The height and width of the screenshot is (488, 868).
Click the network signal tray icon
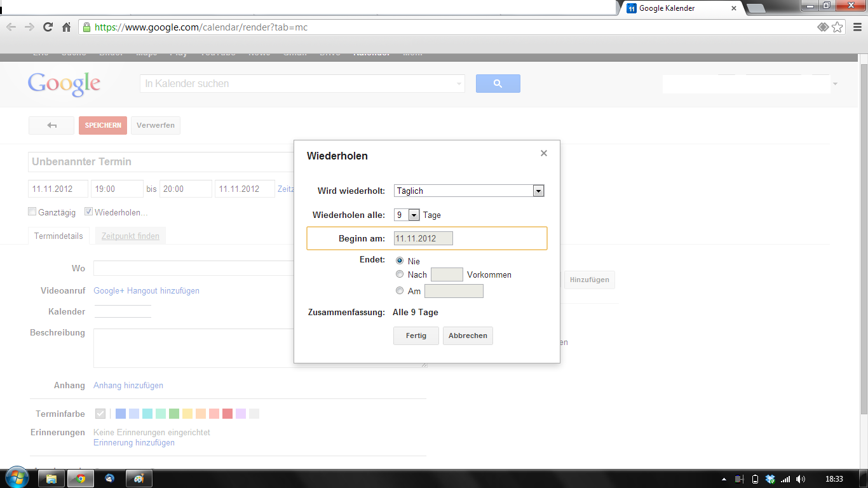point(785,479)
